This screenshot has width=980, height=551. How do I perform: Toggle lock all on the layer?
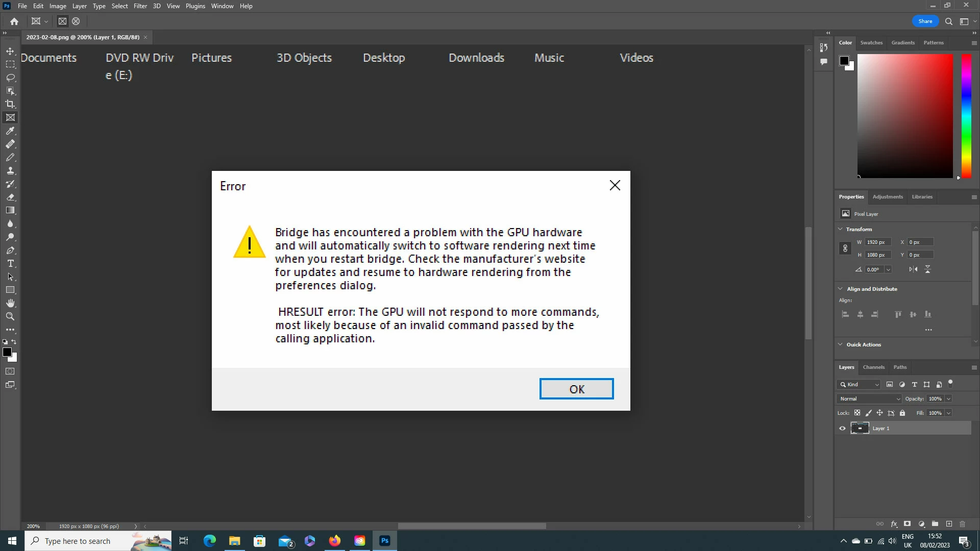902,413
